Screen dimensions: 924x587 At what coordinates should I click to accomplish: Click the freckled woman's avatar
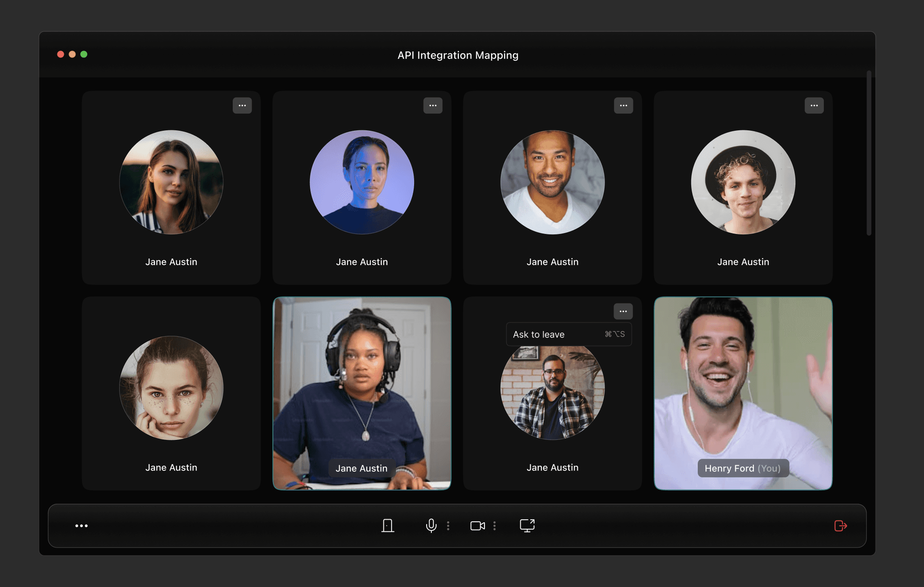[x=171, y=388]
